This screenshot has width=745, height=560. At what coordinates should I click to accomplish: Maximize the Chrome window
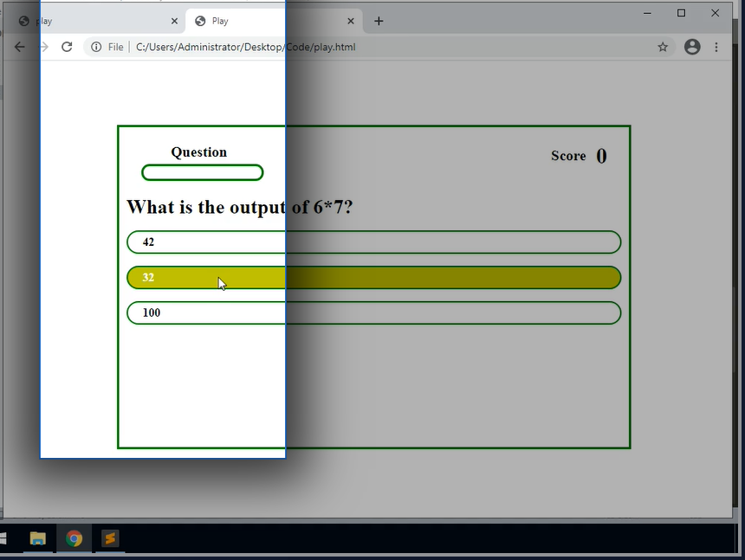(681, 12)
